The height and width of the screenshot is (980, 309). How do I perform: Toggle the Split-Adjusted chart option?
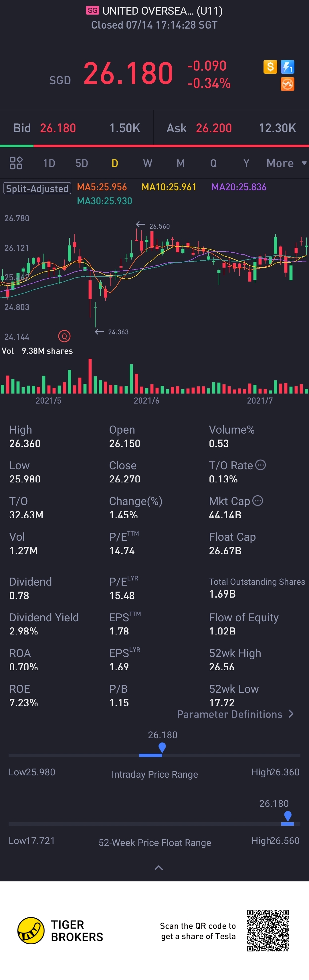tap(37, 188)
